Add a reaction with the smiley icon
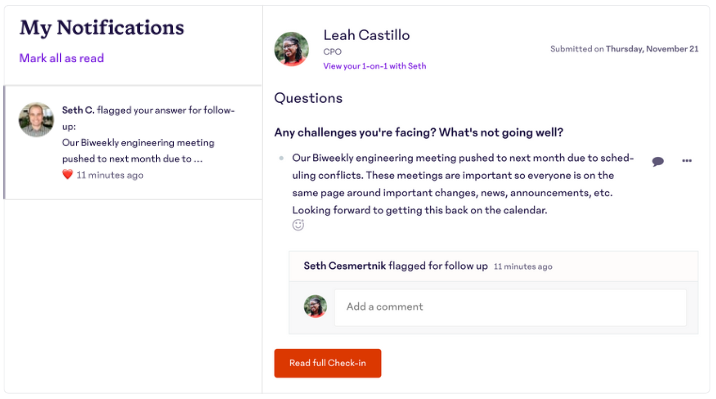This screenshot has width=716, height=399. pyautogui.click(x=298, y=225)
